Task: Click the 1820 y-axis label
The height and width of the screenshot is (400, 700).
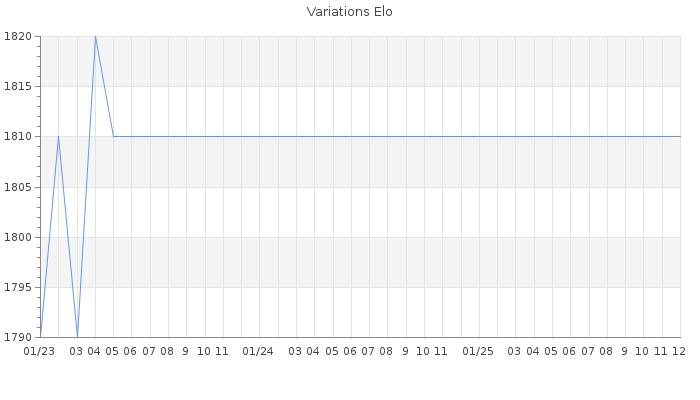Action: click(18, 37)
